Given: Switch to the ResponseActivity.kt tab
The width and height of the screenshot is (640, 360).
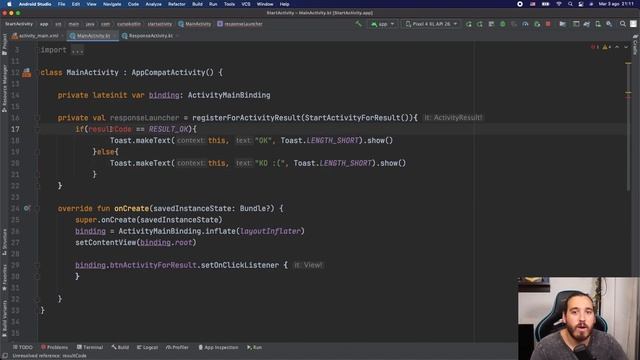Looking at the screenshot, I should click(x=149, y=36).
